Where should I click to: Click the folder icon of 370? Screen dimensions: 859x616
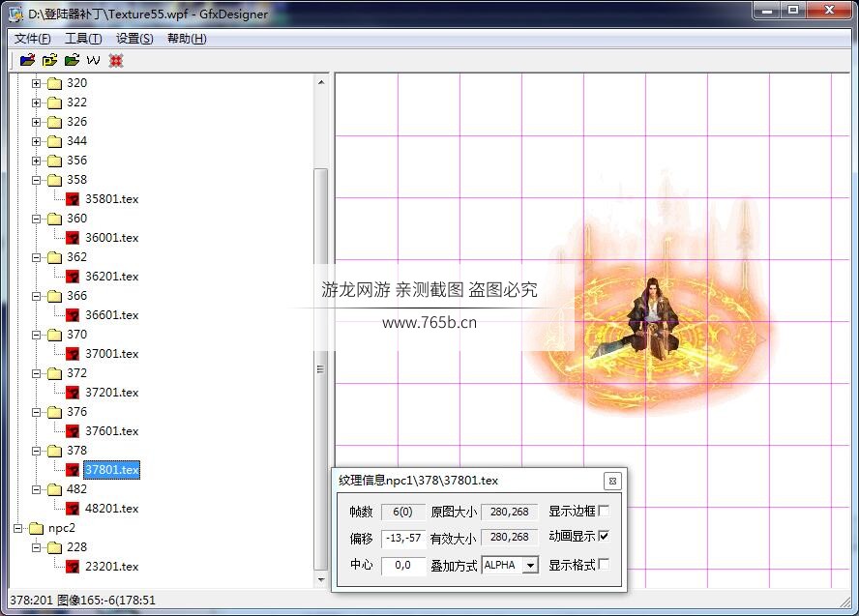click(54, 335)
